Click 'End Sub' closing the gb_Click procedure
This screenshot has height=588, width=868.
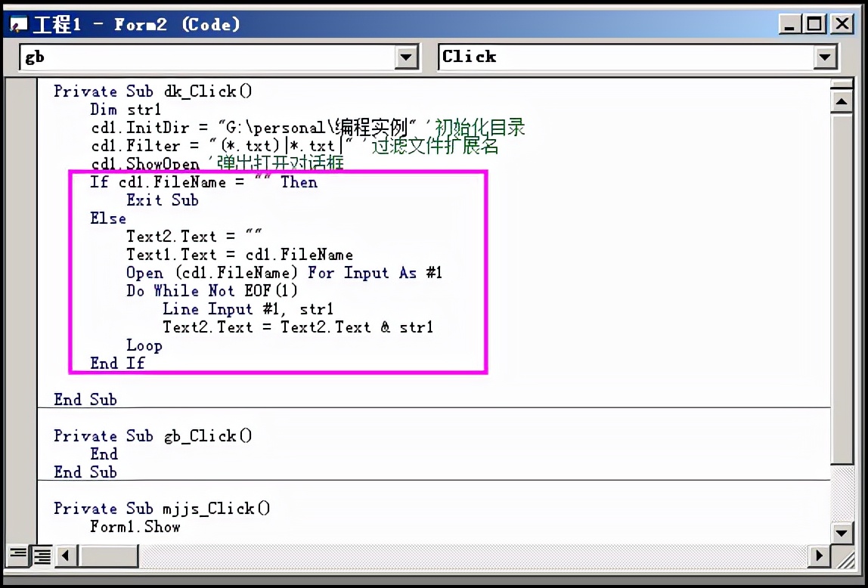pos(85,472)
